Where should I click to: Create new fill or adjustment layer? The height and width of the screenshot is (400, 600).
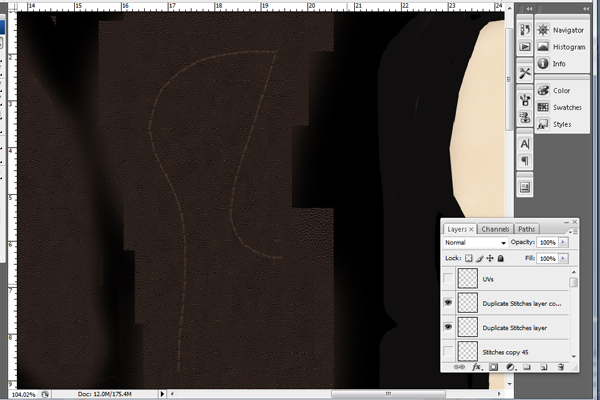click(510, 367)
